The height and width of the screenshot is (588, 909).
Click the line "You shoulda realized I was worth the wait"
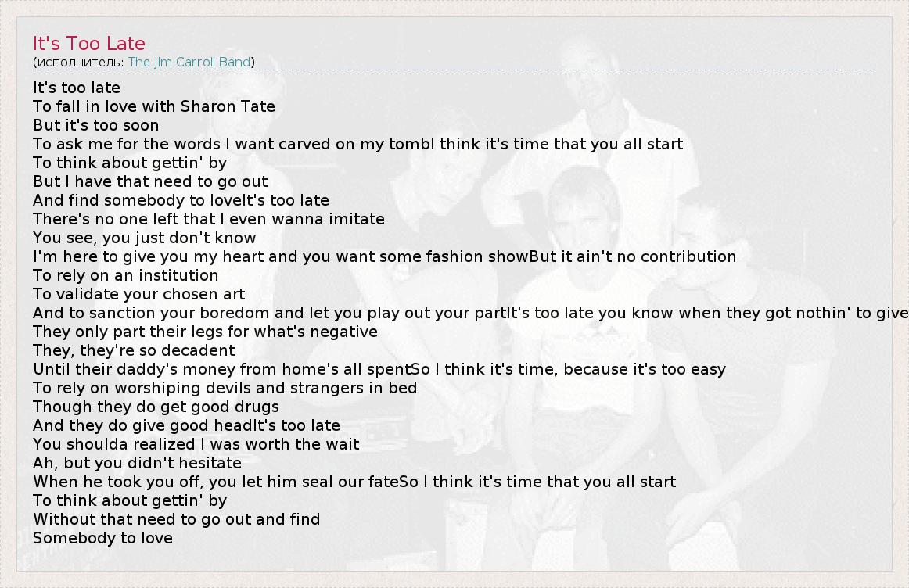(x=196, y=444)
